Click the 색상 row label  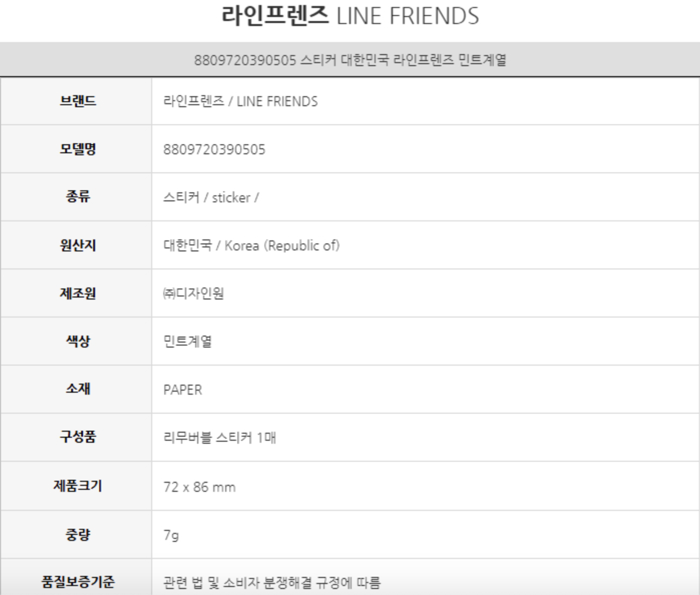78,341
